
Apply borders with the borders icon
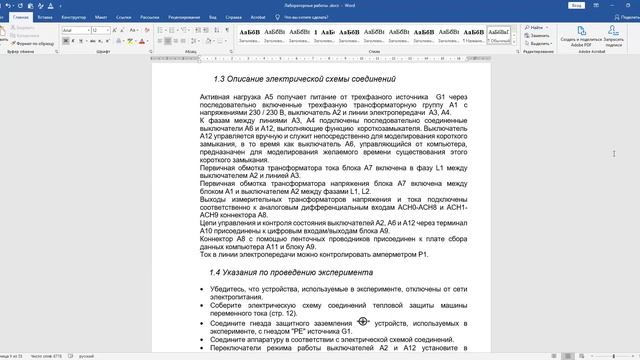[x=220, y=41]
